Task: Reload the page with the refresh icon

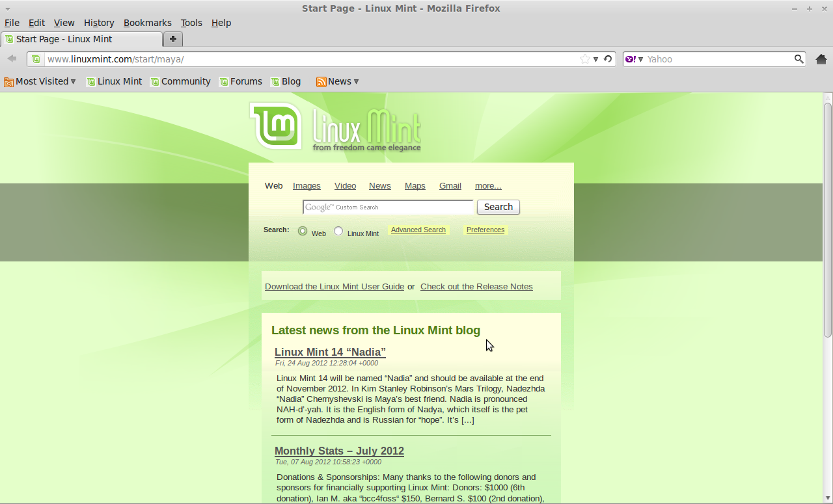Action: (608, 59)
